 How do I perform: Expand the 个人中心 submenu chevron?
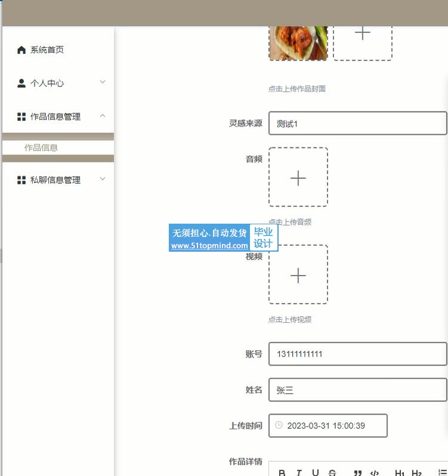tap(103, 82)
